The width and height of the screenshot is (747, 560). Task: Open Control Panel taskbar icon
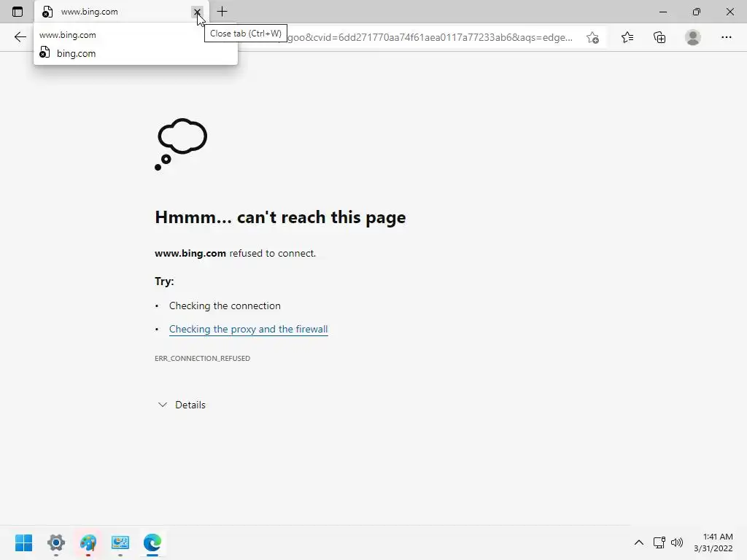(x=120, y=542)
